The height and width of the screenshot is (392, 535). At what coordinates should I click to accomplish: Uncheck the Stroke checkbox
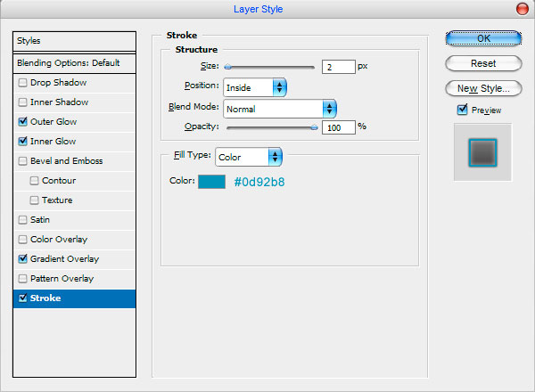click(22, 298)
